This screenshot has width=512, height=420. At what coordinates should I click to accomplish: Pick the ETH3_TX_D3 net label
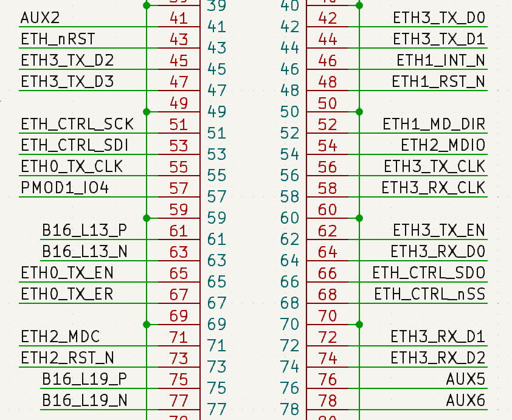(67, 81)
